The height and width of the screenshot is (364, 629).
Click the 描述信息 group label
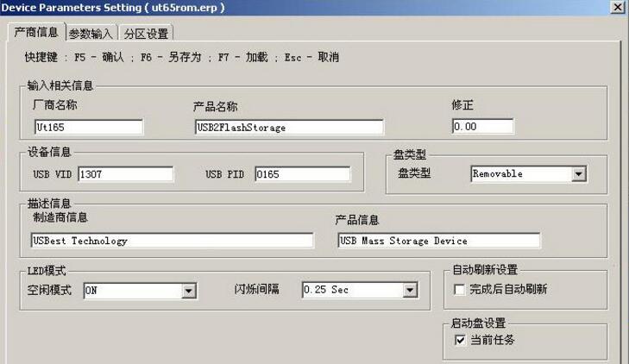[x=49, y=204]
